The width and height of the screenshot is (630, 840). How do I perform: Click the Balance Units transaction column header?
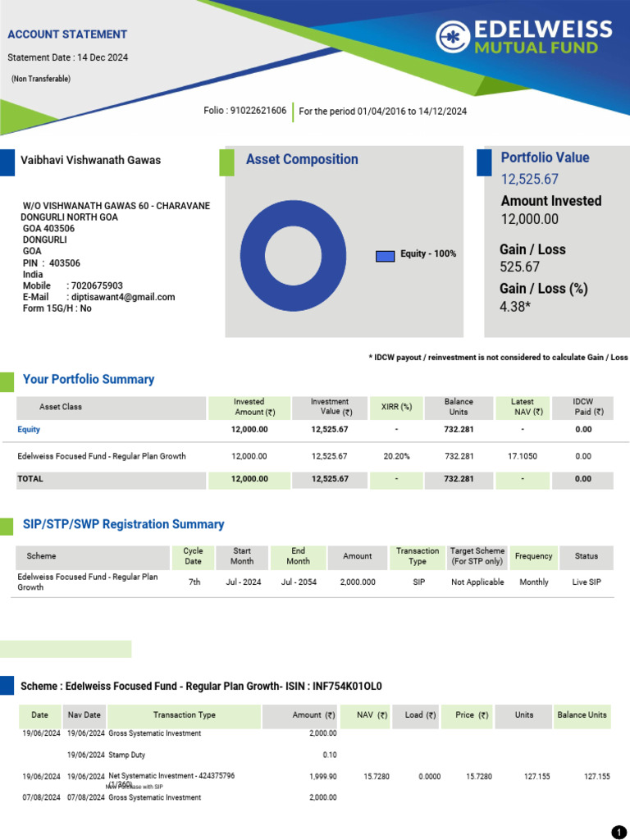pos(582,714)
